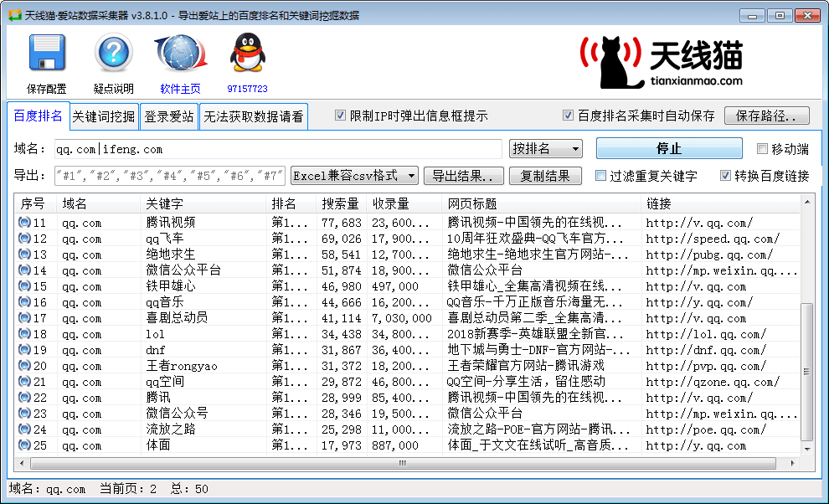The image size is (829, 504).
Task: Enable the 移动端 checkbox
Action: click(762, 149)
